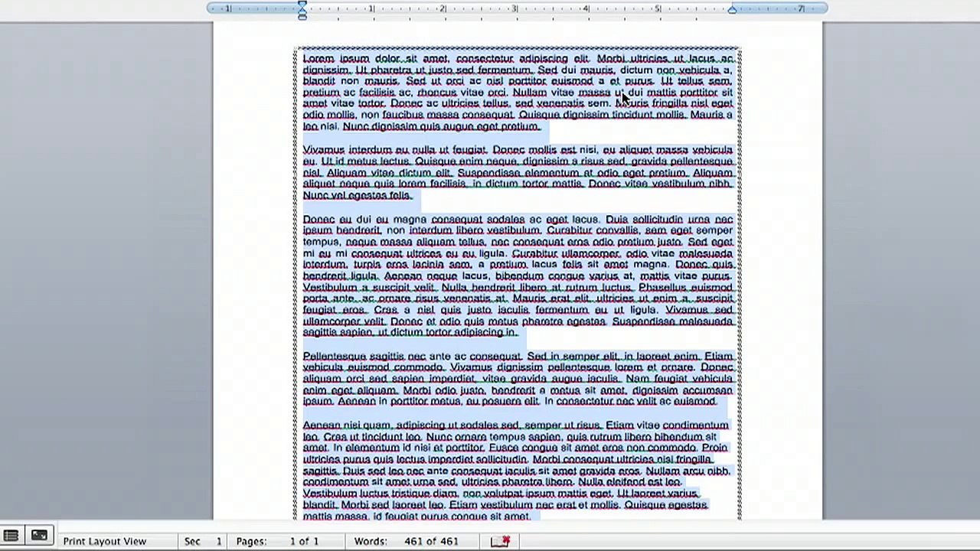Click in the paragraph starting 'Vivamus interdum'
This screenshot has height=551, width=980.
click(x=518, y=172)
